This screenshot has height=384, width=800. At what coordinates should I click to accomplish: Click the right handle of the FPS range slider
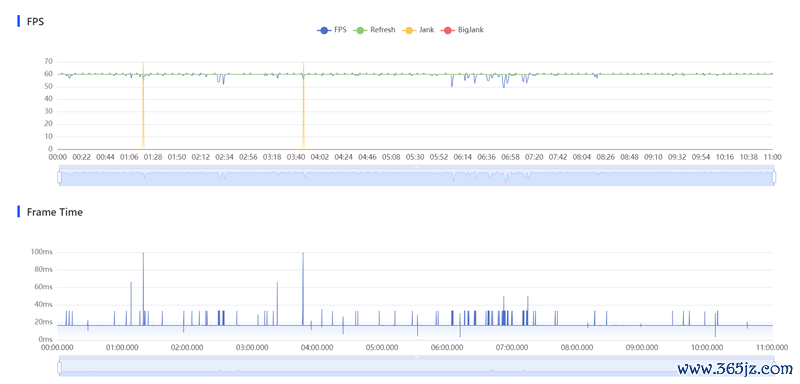coord(774,177)
